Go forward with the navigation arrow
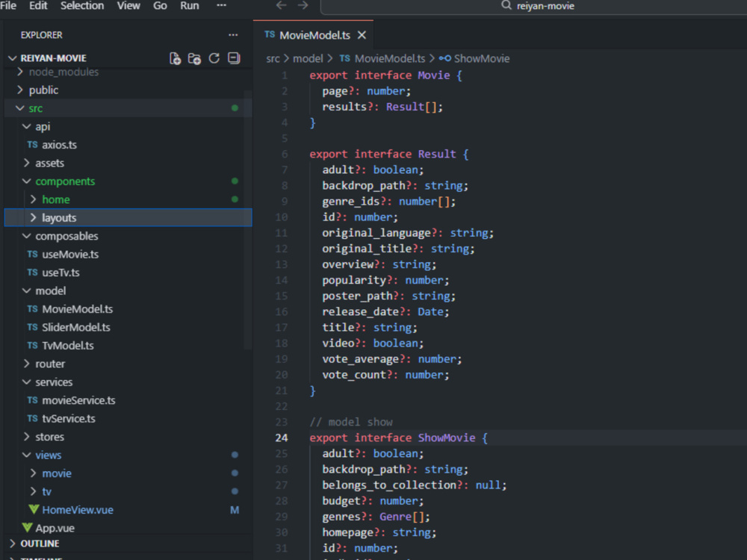The image size is (747, 560). (x=303, y=6)
